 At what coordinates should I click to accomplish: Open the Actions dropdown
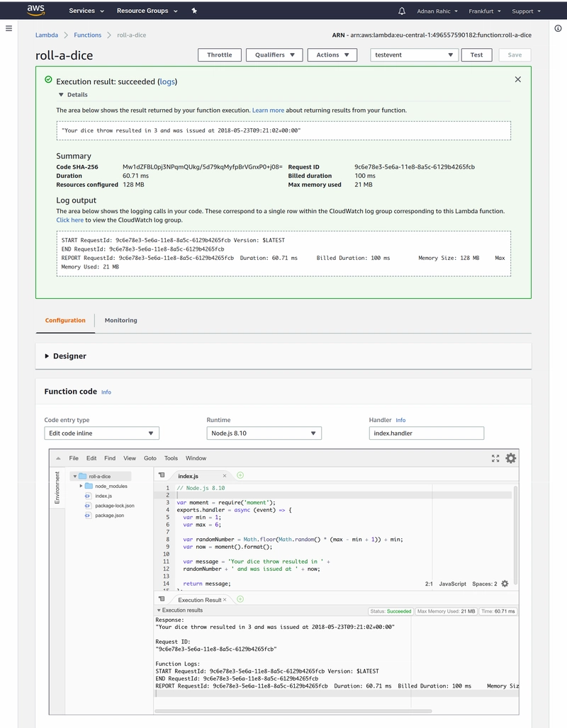332,55
